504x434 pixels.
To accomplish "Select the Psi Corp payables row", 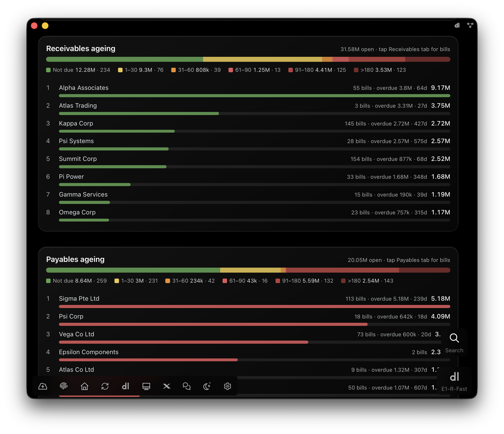I will (x=248, y=319).
